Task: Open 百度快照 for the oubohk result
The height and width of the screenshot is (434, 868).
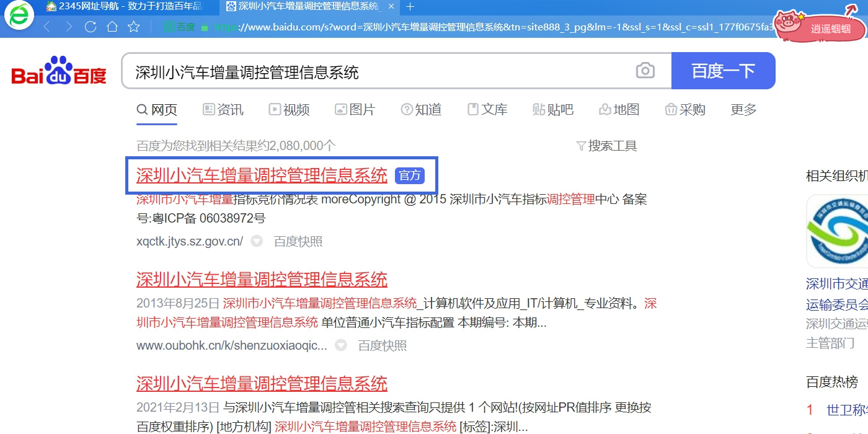Action: point(383,345)
